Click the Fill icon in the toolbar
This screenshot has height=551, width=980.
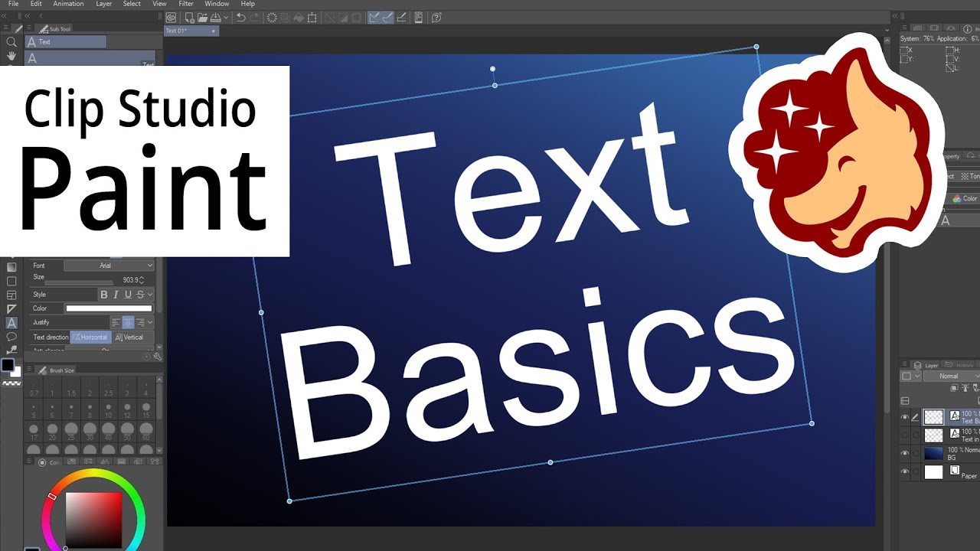(x=299, y=17)
